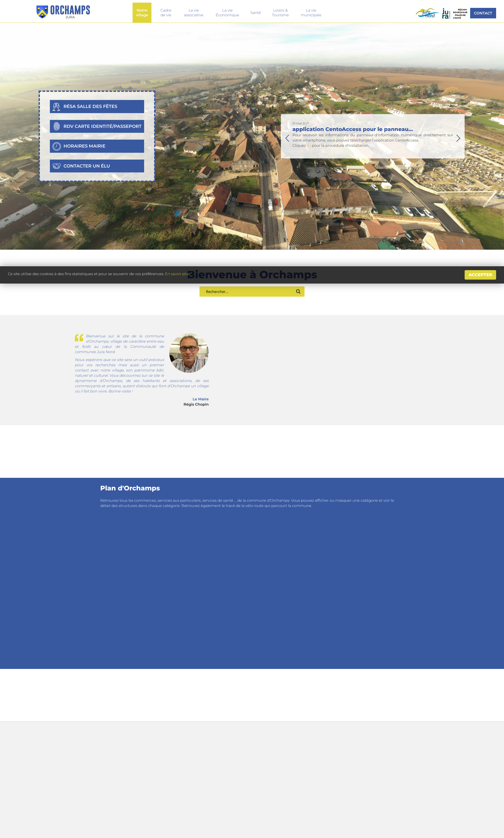Open RDV CARTE IDENTITÉ/PASSEPORT shortcut

tap(97, 126)
